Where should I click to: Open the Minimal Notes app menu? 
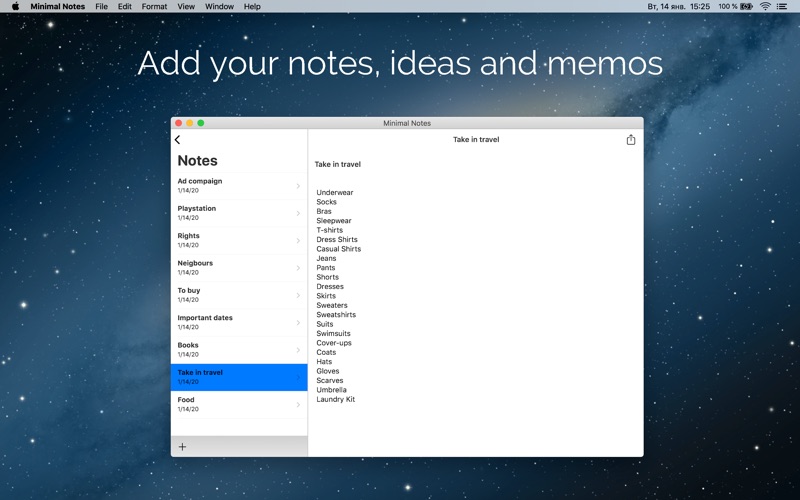tap(58, 6)
